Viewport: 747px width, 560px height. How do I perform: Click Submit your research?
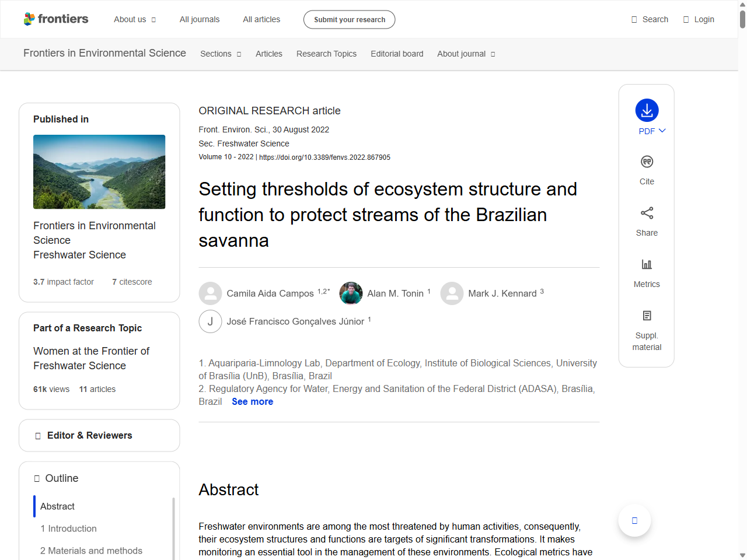coord(349,19)
